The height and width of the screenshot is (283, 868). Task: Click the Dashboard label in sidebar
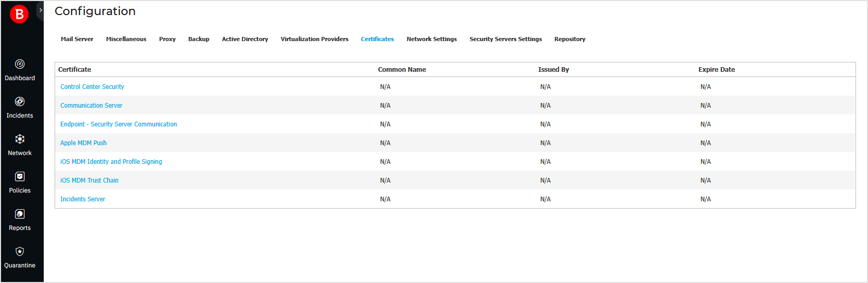point(20,78)
